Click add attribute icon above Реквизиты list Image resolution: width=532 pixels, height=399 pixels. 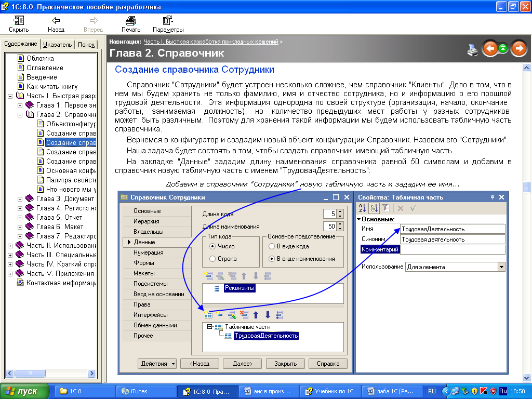(208, 276)
